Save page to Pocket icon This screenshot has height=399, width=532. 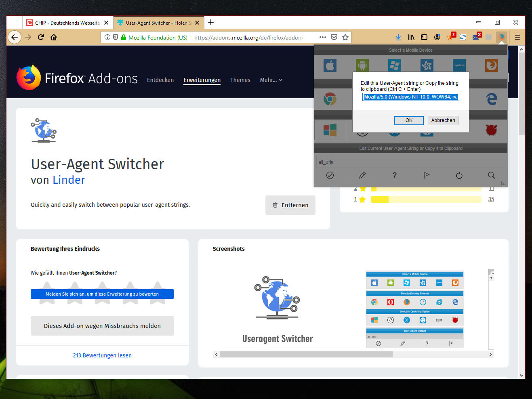pos(334,37)
